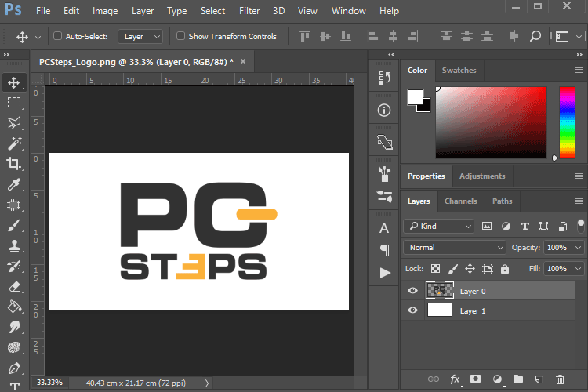Toggle lock image pixels brush
The height and width of the screenshot is (392, 588).
pyautogui.click(x=453, y=269)
